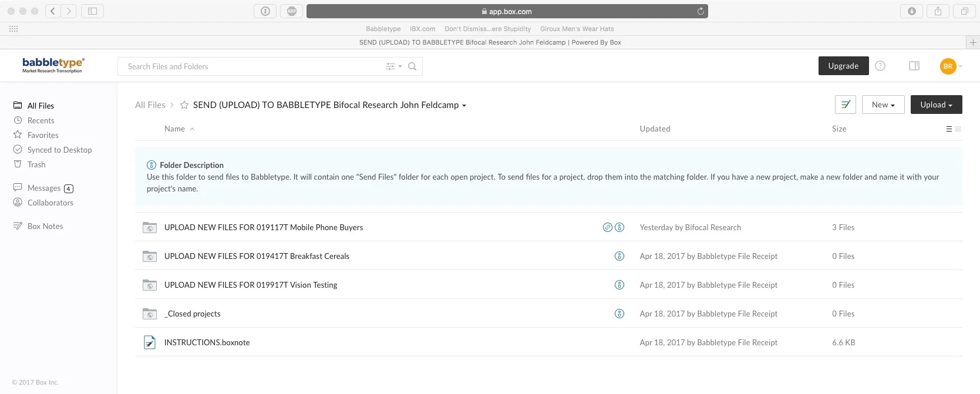Click collaboration icon on Breakfast Cereals row
980x394 pixels.
coord(619,256)
